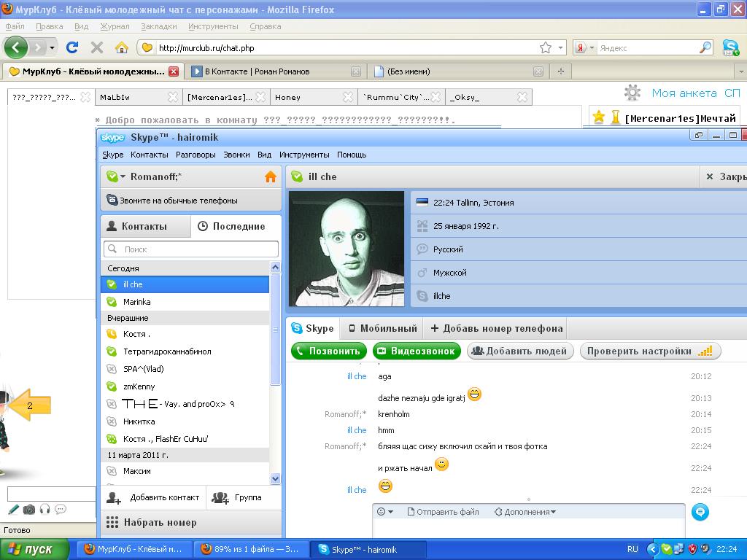Viewport: 747px width, 560px height.
Task: Open Помощь menu in Skype
Action: pos(352,155)
